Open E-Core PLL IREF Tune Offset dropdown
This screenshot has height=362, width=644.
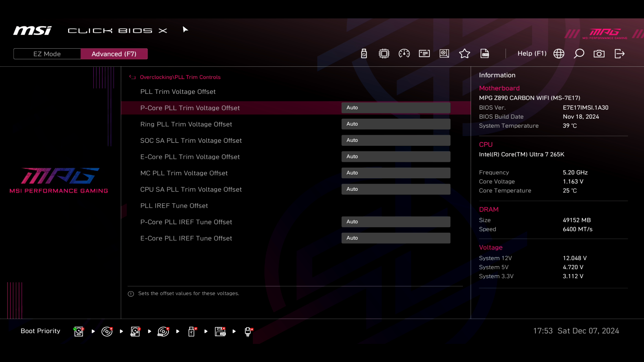[x=396, y=238]
